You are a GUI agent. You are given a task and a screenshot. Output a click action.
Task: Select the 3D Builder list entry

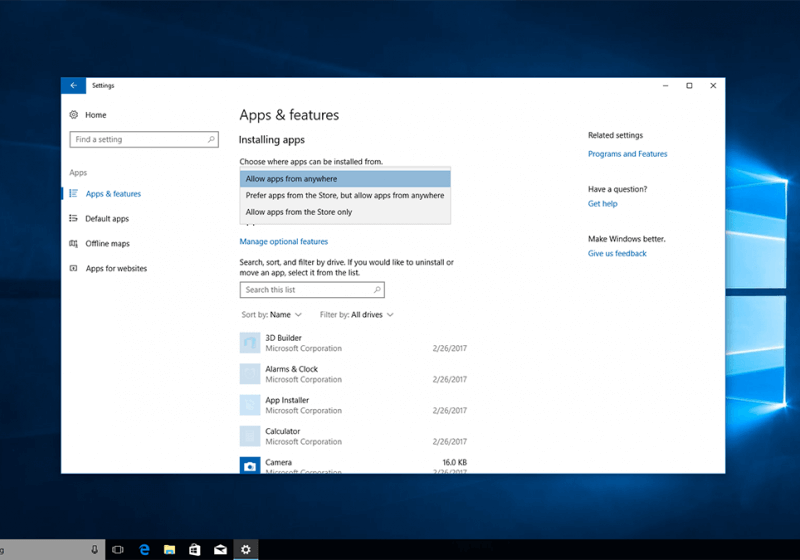(x=353, y=343)
